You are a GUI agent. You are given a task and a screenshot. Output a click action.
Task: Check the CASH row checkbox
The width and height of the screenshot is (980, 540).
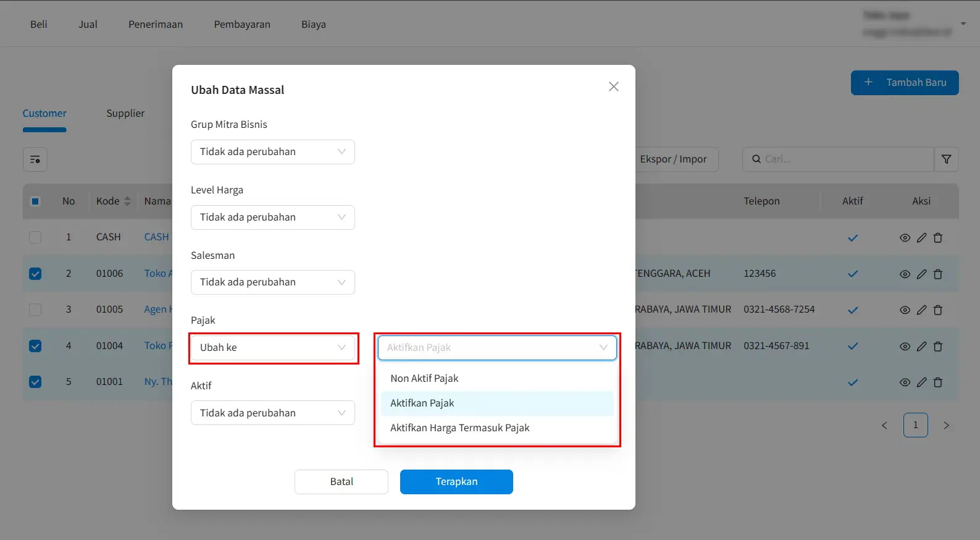click(x=35, y=237)
